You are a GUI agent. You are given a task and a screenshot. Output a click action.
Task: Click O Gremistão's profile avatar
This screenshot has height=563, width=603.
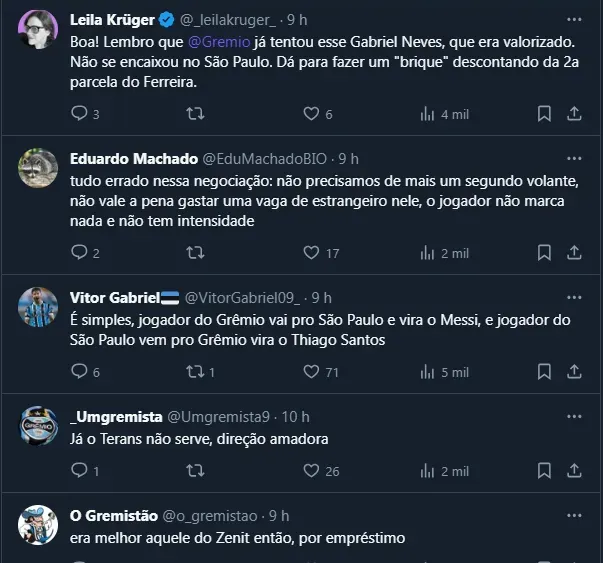click(x=38, y=525)
